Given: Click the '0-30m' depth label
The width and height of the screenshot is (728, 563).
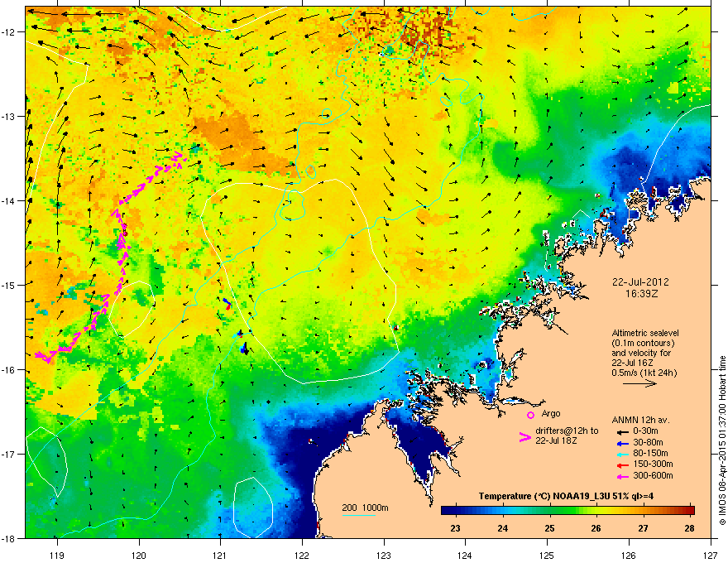Looking at the screenshot, I should point(645,431).
